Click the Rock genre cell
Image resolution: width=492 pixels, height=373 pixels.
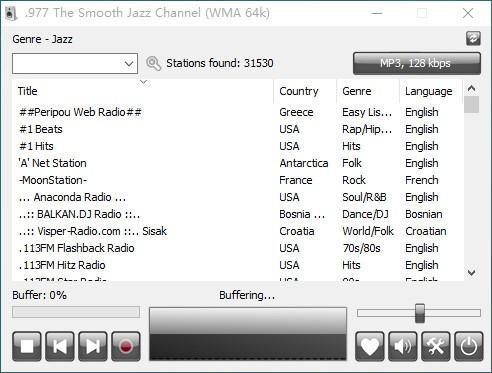(x=354, y=180)
